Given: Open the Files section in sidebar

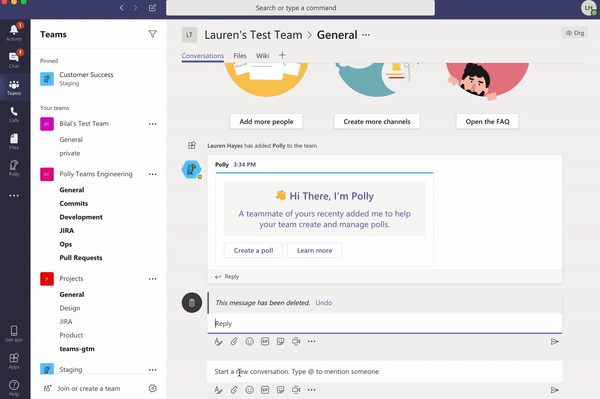Looking at the screenshot, I should (14, 141).
